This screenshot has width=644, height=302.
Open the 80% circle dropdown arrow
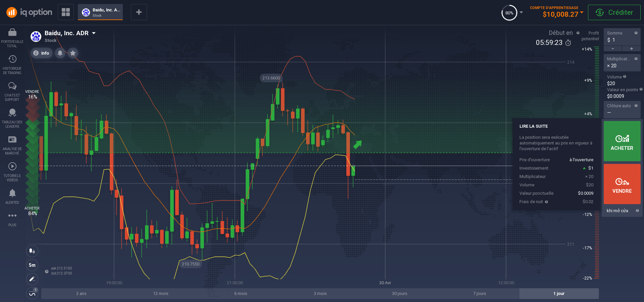(x=521, y=12)
